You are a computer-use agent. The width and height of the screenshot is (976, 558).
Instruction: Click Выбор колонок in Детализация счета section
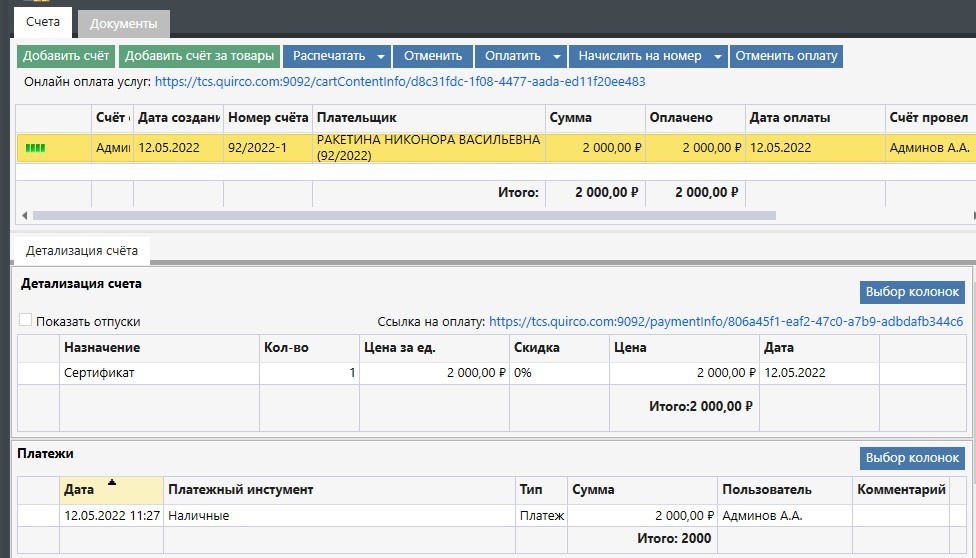(912, 292)
